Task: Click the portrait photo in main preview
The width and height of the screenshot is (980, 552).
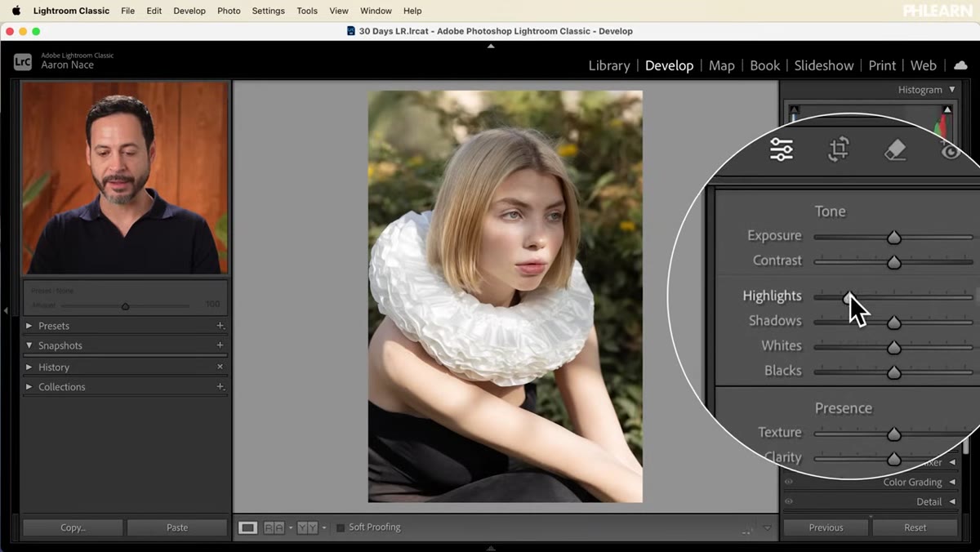Action: point(505,296)
